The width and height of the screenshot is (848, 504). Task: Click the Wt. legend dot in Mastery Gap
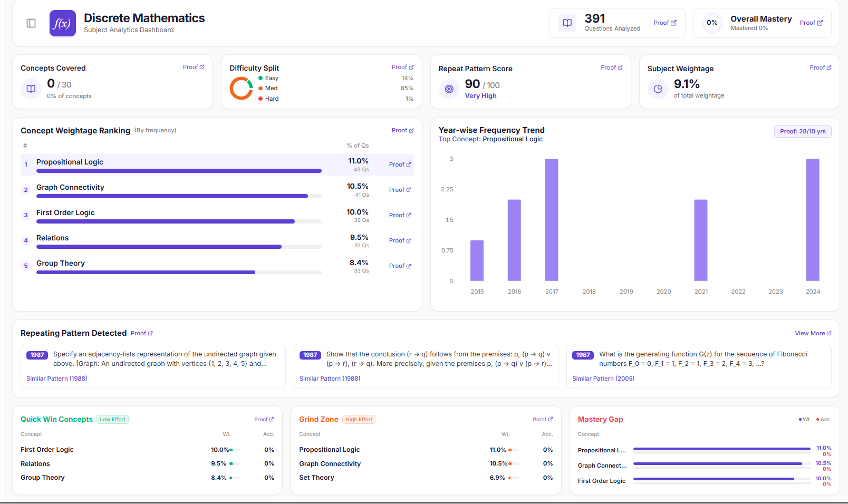tap(800, 420)
